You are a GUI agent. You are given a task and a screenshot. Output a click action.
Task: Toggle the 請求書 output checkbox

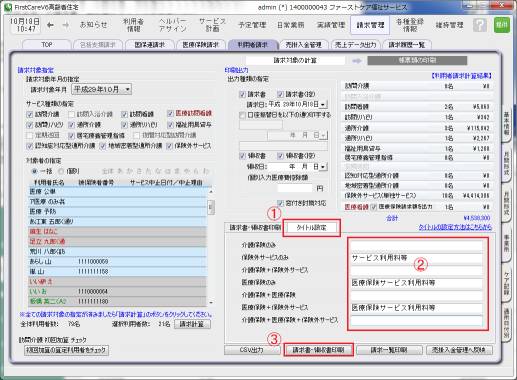coord(242,95)
